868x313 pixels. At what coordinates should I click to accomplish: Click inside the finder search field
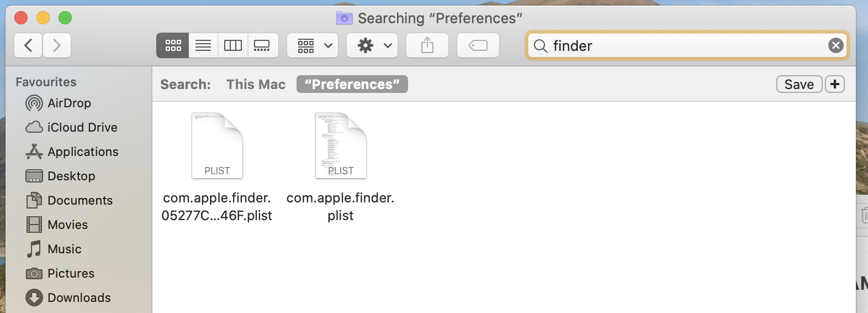pos(685,45)
